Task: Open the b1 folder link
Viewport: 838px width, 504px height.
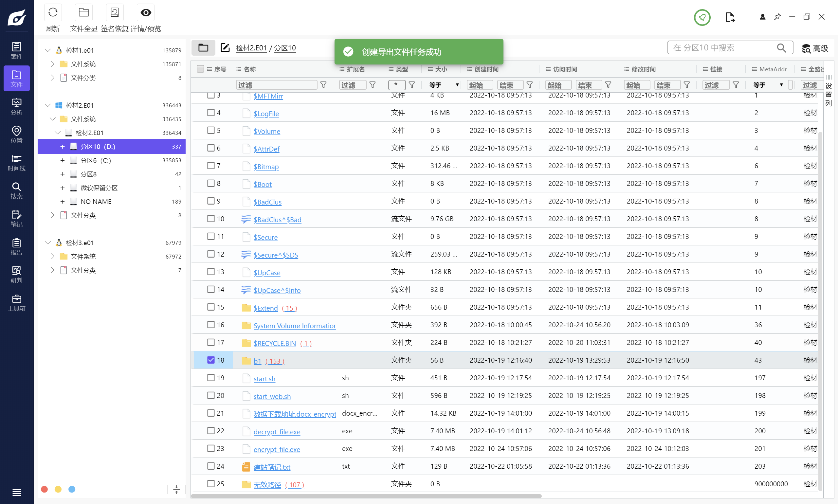Action: (258, 361)
